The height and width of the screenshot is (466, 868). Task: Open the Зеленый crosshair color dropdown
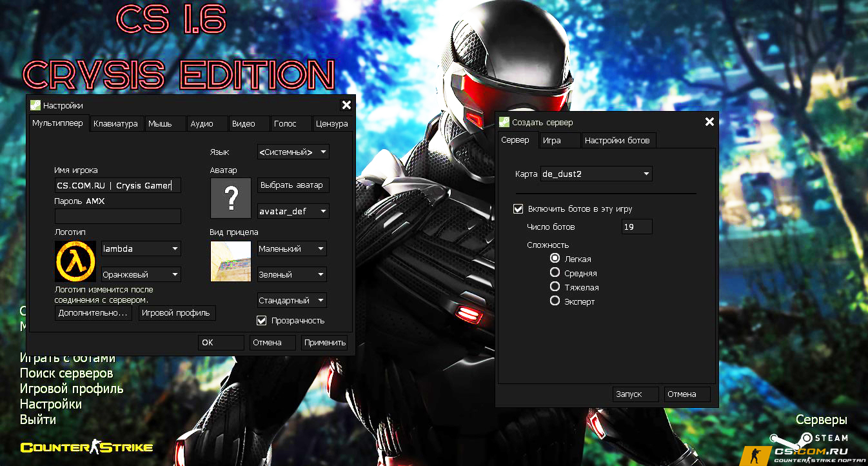[x=292, y=274]
